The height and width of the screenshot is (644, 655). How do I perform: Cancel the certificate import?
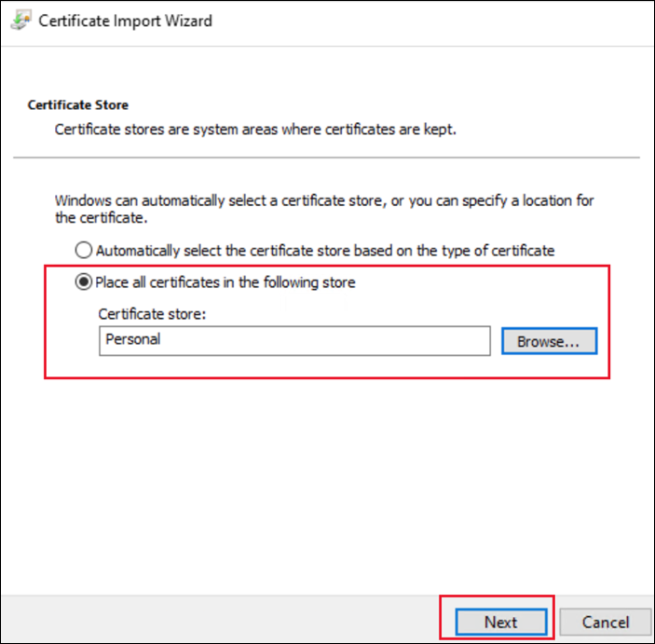606,622
